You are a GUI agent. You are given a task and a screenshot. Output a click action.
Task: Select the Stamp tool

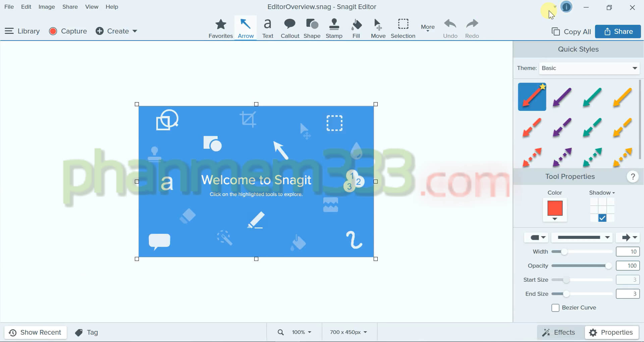(x=334, y=29)
